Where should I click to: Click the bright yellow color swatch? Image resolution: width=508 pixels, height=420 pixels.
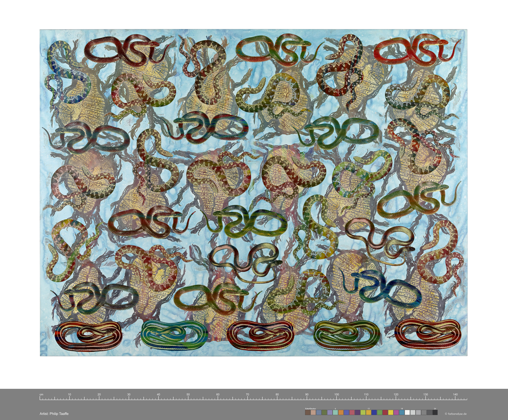pyautogui.click(x=391, y=412)
